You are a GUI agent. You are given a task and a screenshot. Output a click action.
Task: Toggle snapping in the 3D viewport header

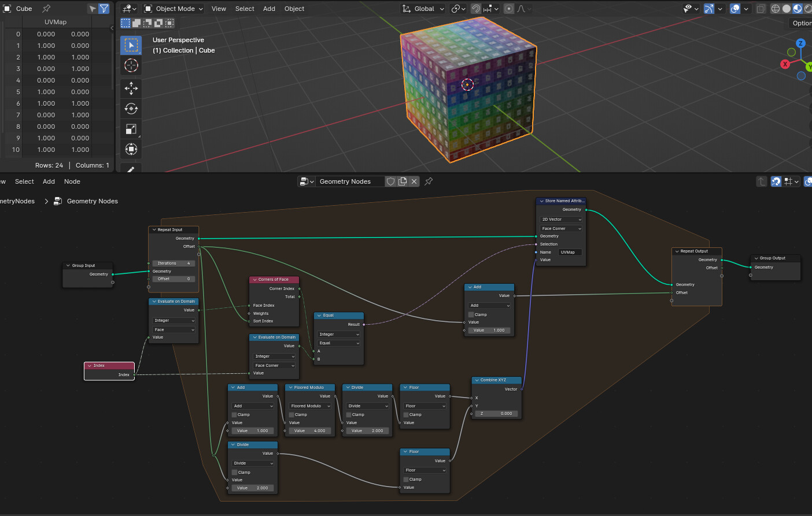pyautogui.click(x=475, y=9)
